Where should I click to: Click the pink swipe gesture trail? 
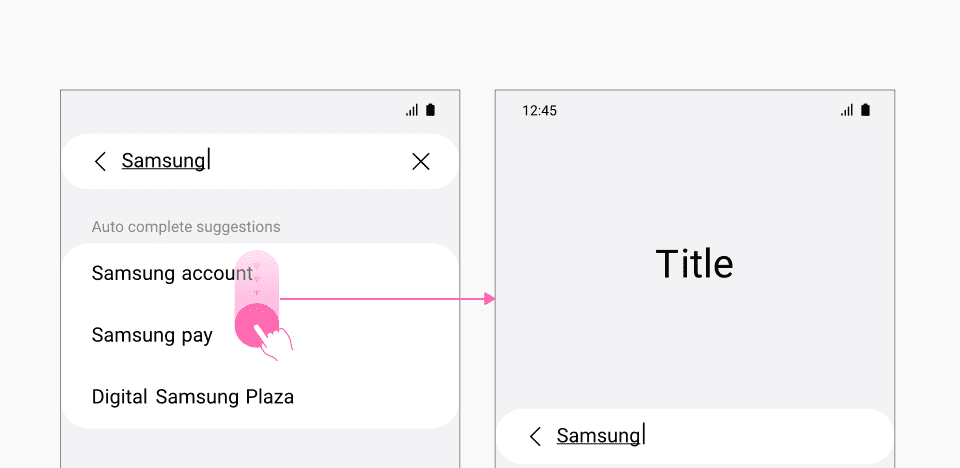257,279
